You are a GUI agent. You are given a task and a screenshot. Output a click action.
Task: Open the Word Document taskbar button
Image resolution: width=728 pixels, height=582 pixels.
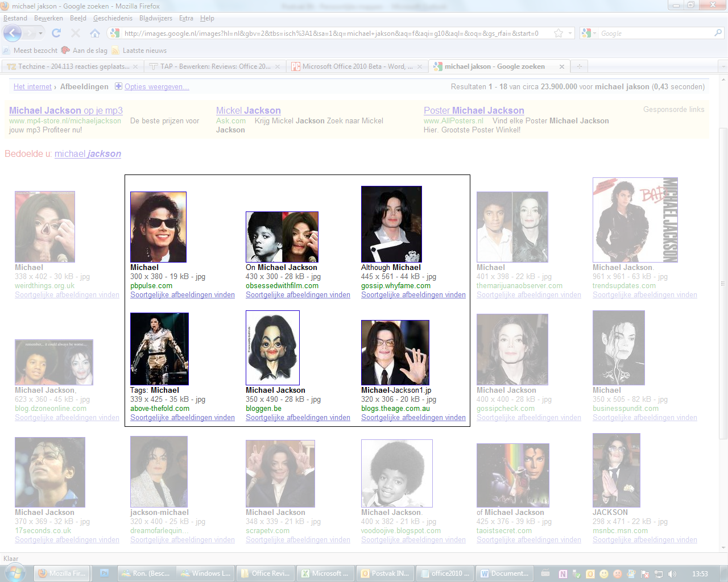coord(504,573)
